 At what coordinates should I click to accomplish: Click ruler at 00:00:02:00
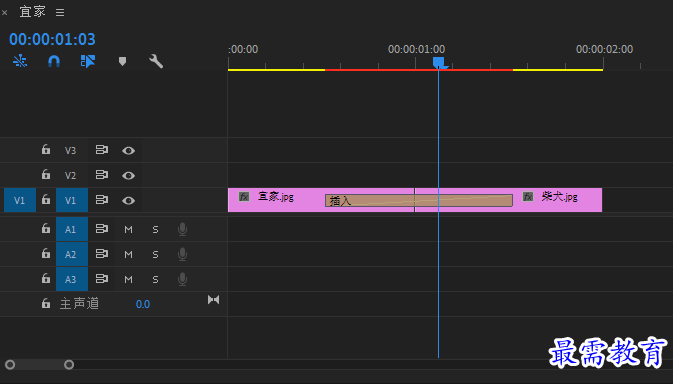604,49
